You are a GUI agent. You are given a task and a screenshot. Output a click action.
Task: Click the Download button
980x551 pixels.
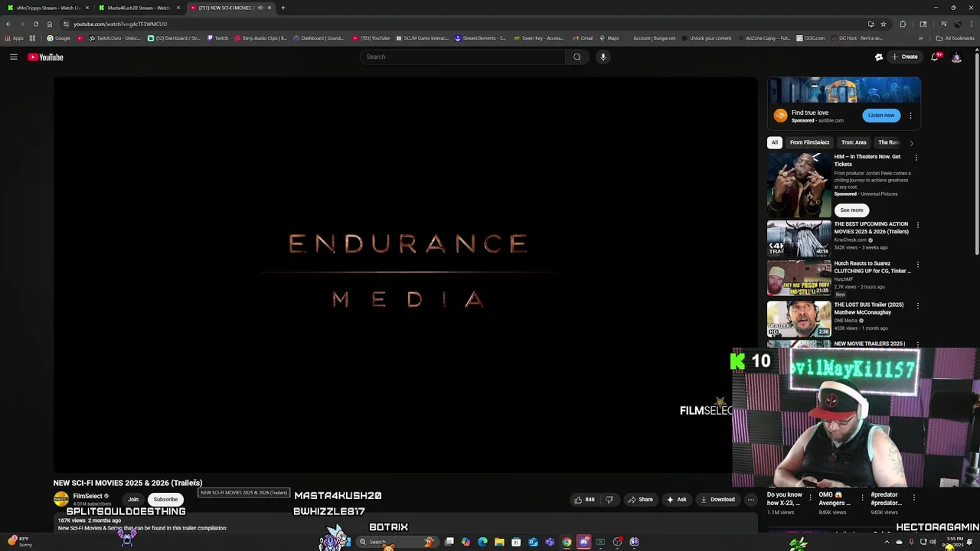[717, 500]
